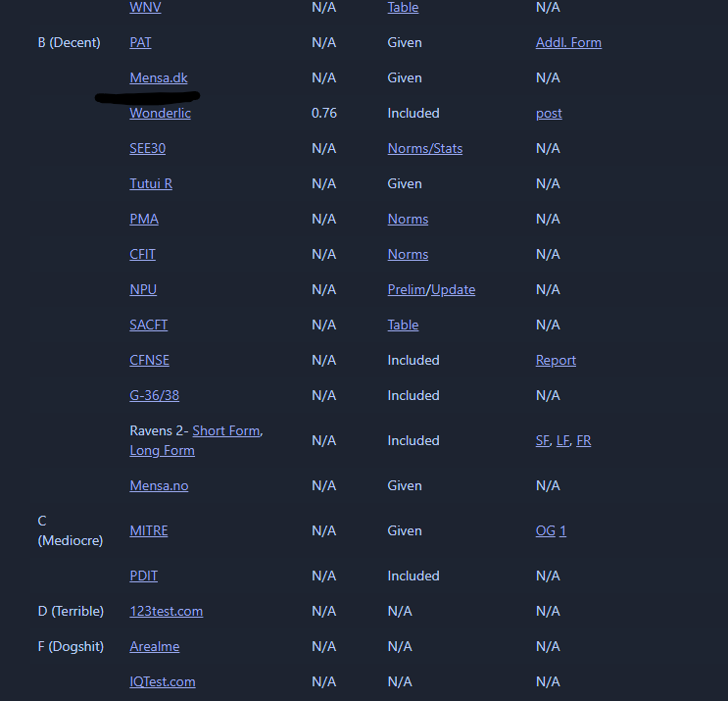Go to the Tutui R test

tap(151, 184)
